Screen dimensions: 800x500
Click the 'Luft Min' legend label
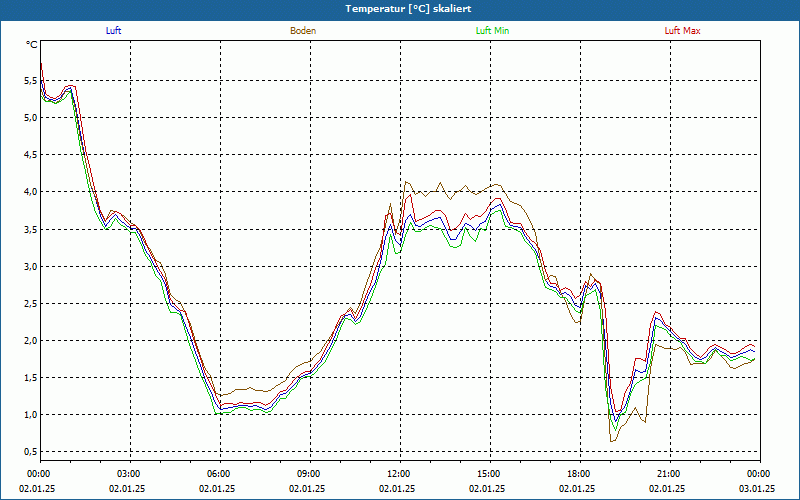coord(492,31)
